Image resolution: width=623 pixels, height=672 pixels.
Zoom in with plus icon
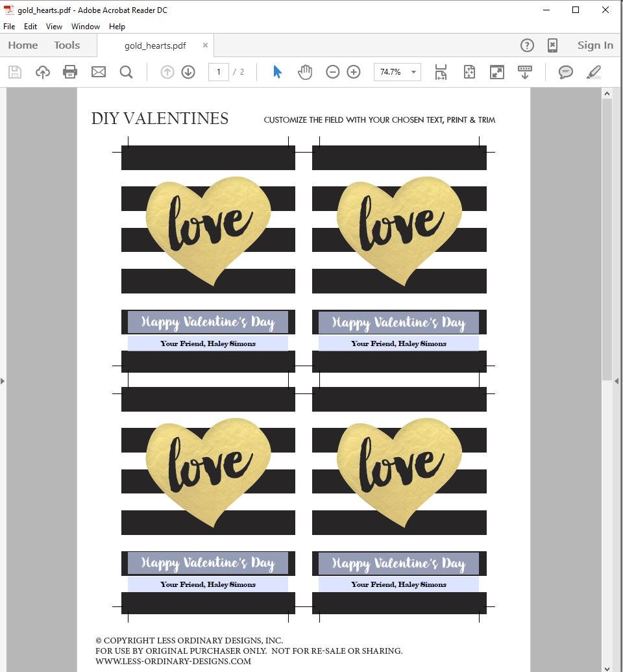click(x=354, y=72)
